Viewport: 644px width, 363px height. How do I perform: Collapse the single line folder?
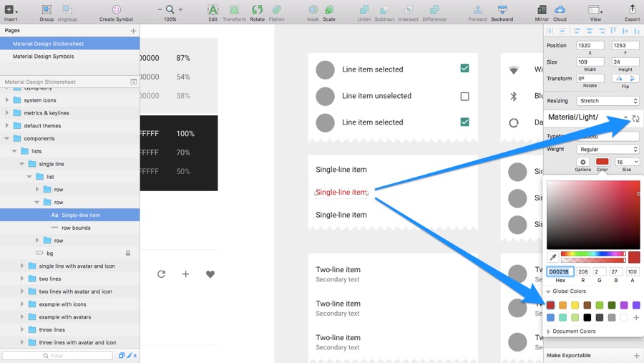21,164
